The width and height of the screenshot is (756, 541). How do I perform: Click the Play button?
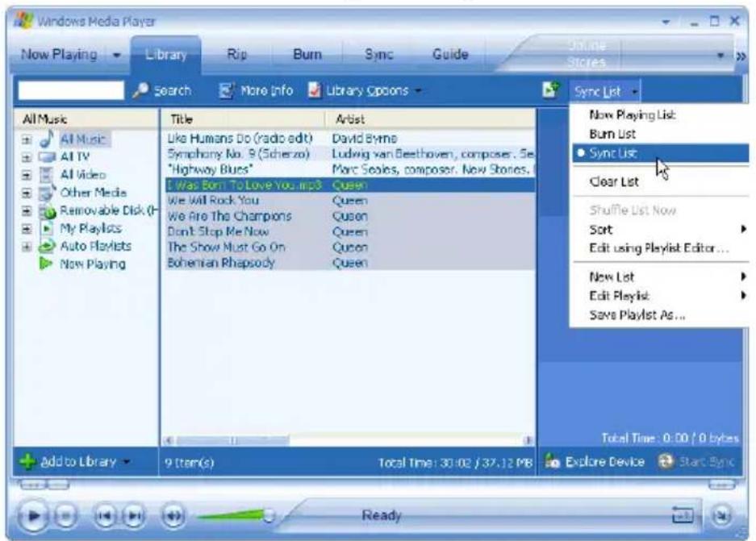(33, 516)
